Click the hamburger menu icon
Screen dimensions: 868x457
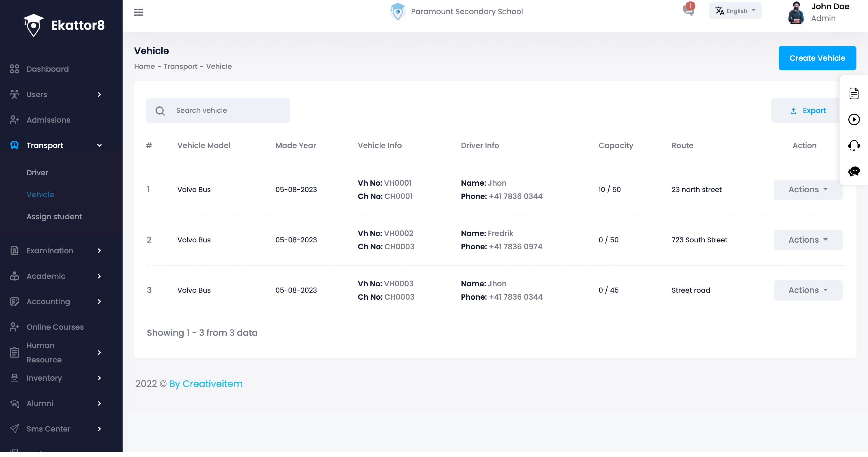pos(138,12)
